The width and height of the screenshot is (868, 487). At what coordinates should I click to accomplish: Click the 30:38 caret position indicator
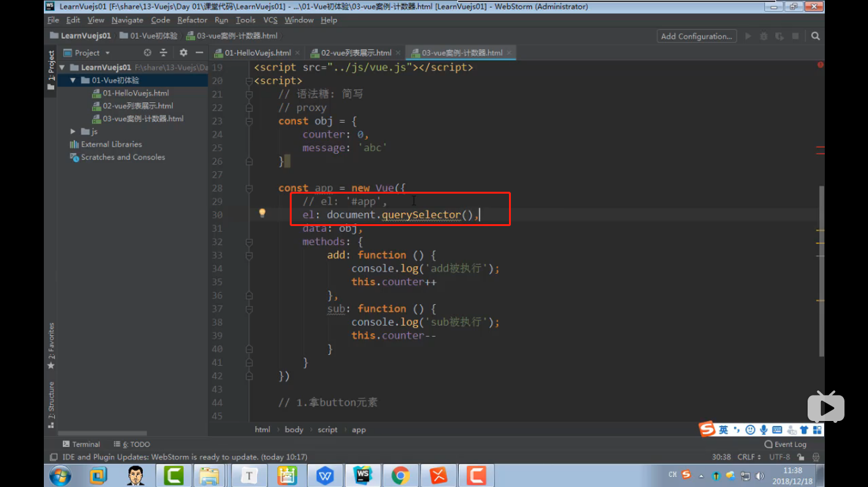point(721,457)
